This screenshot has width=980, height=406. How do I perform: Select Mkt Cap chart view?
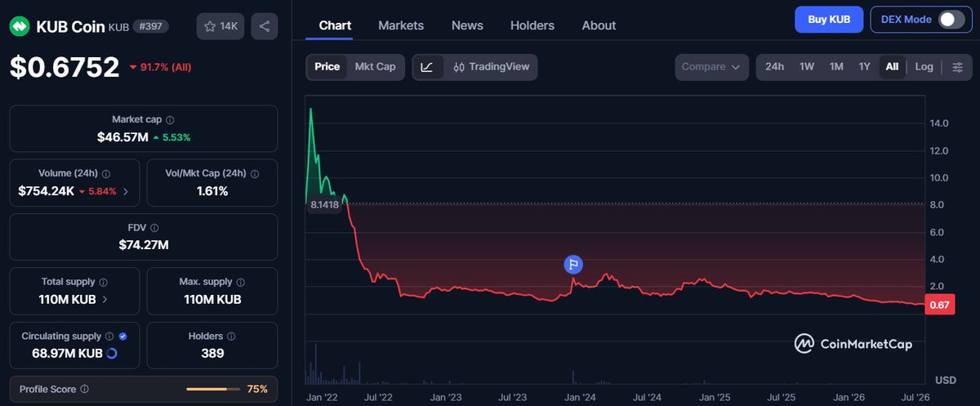[375, 67]
